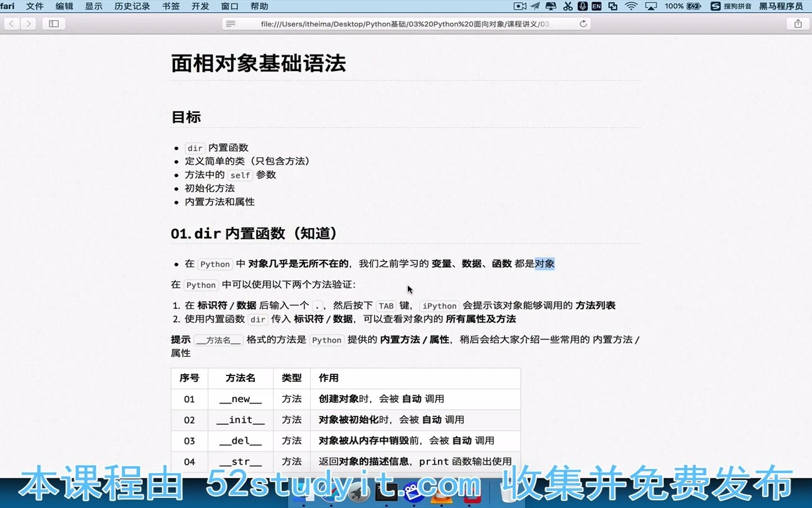Toggle the Safari sidebar
The image size is (812, 508).
coord(53,24)
